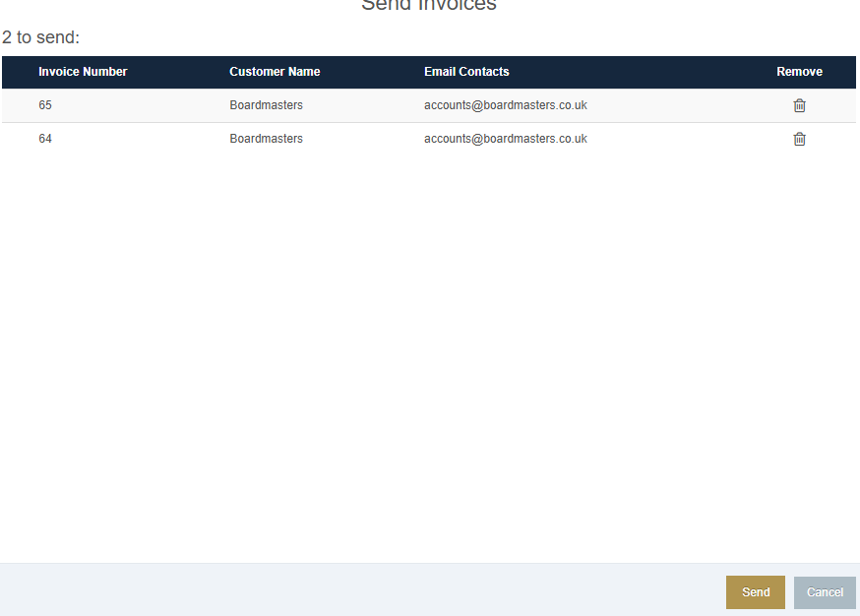Delete invoice 64 using the trash icon

799,139
